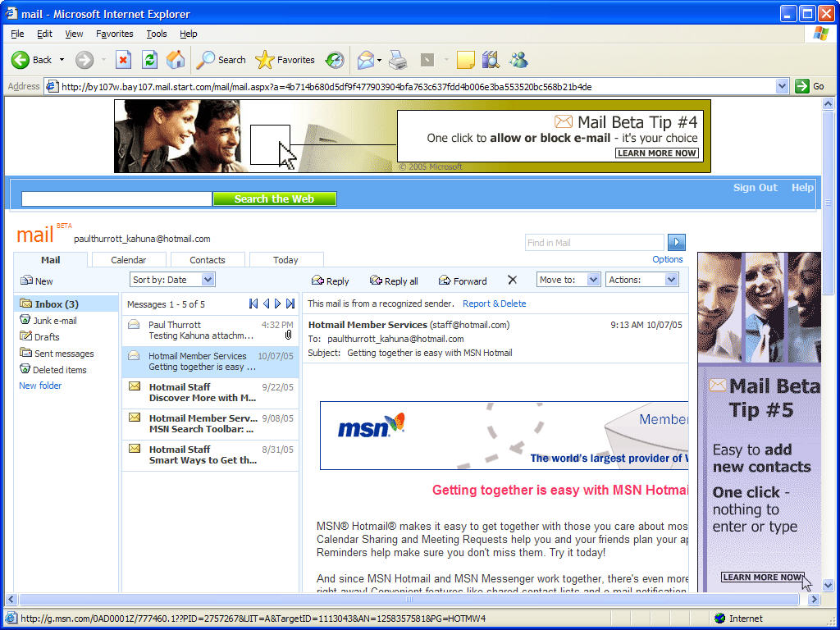Open the Move to: dropdown

pos(568,280)
